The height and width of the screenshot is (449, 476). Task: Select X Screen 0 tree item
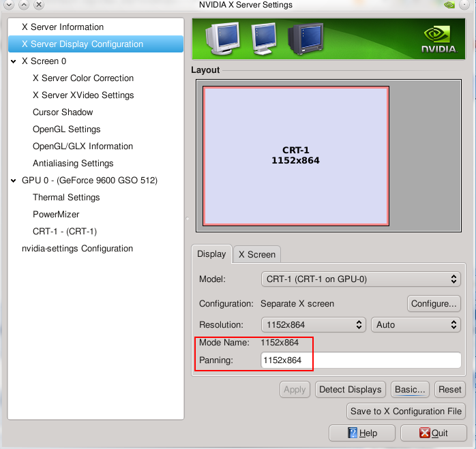[44, 61]
